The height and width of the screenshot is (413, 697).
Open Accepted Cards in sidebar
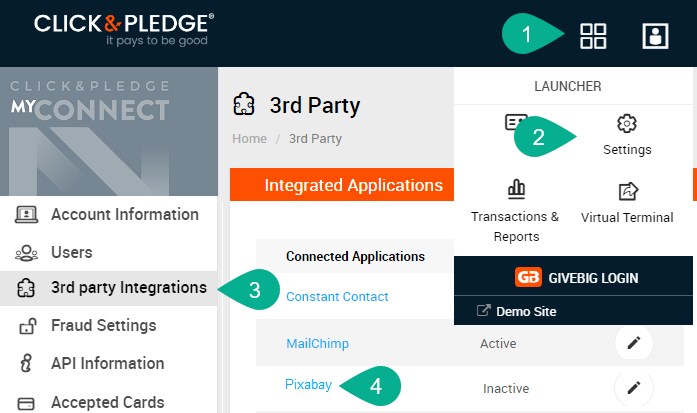coord(108,402)
